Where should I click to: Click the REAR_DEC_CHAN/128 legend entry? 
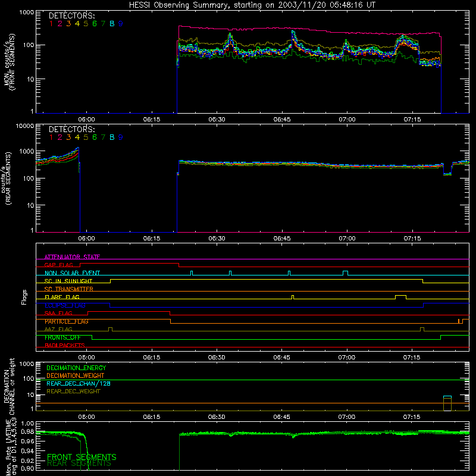79,383
